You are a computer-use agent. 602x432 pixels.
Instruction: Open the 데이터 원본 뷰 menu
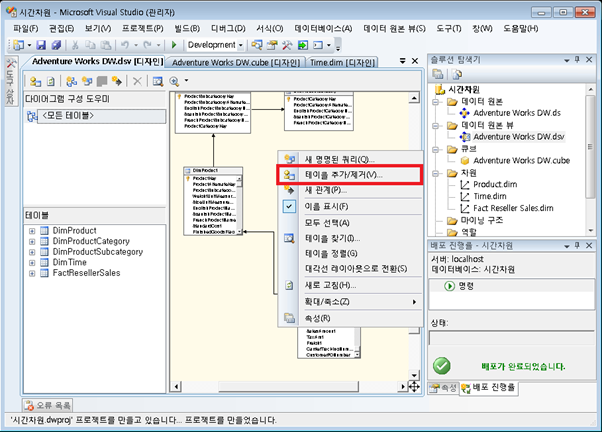[x=394, y=29]
